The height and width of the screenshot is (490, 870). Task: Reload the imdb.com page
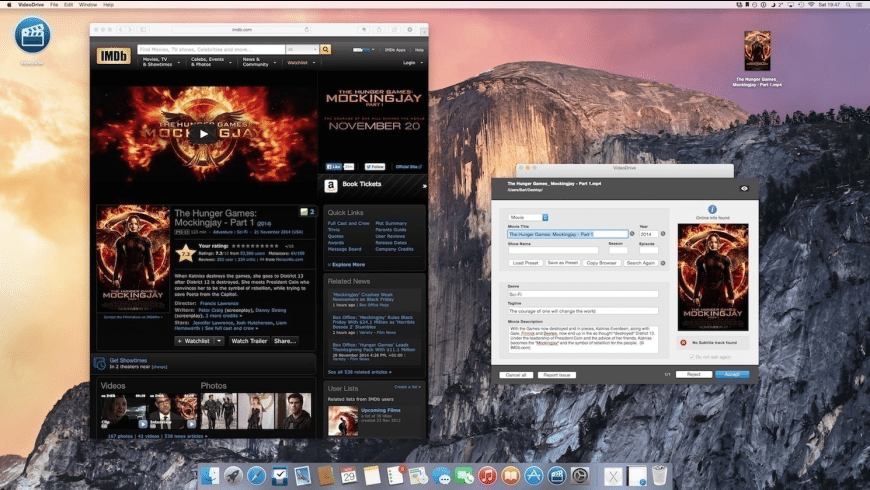[306, 29]
